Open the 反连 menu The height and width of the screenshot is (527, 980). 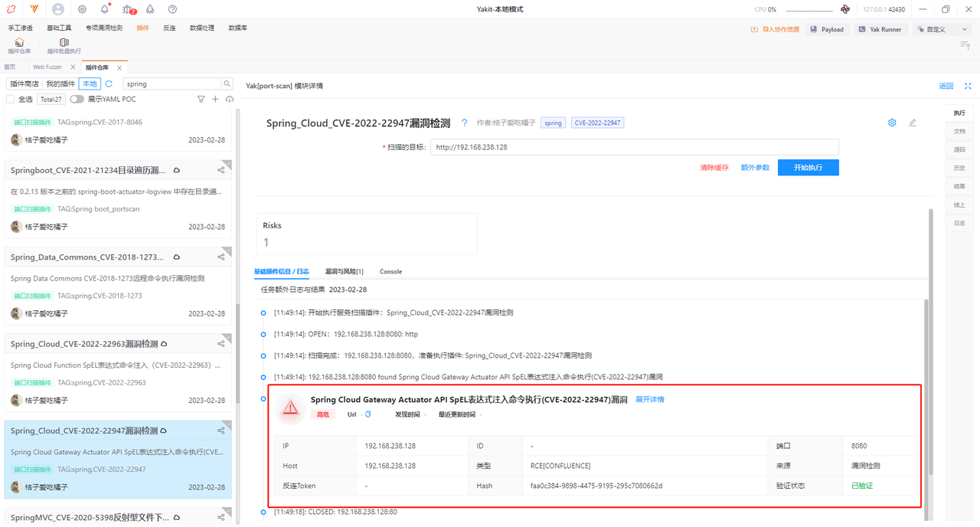click(169, 28)
